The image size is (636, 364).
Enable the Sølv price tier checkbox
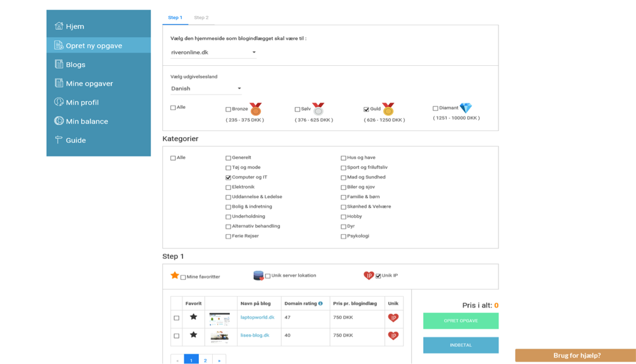(x=298, y=110)
